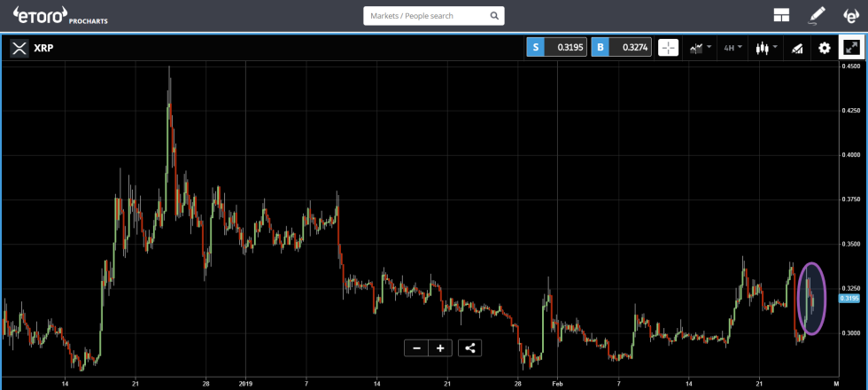This screenshot has width=868, height=390.
Task: Open chart settings gear
Action: tap(825, 48)
